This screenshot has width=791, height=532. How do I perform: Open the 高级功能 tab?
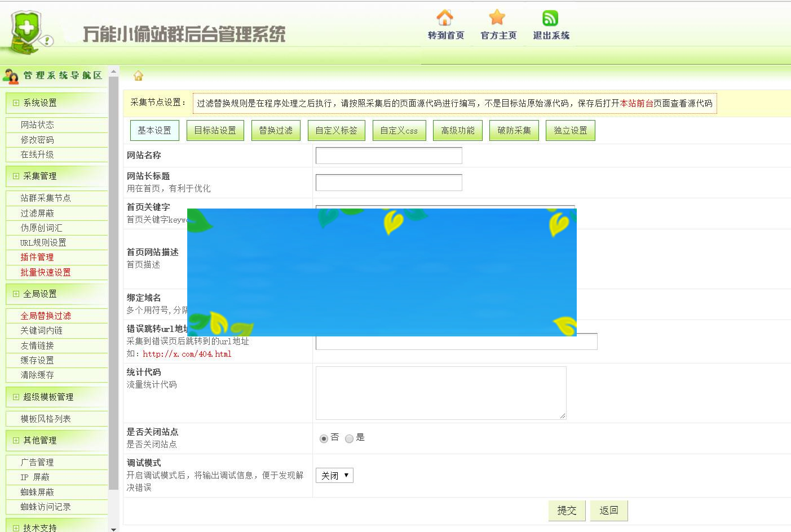[x=457, y=130]
